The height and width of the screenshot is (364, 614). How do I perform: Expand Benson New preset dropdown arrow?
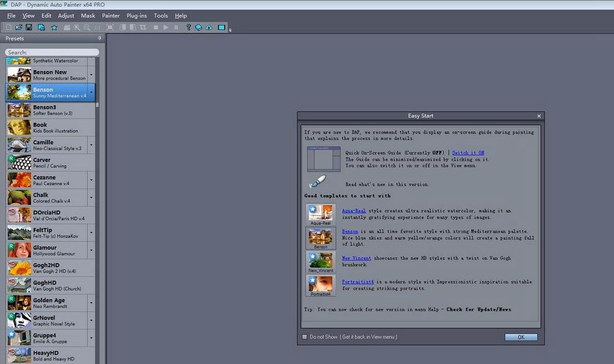point(91,74)
